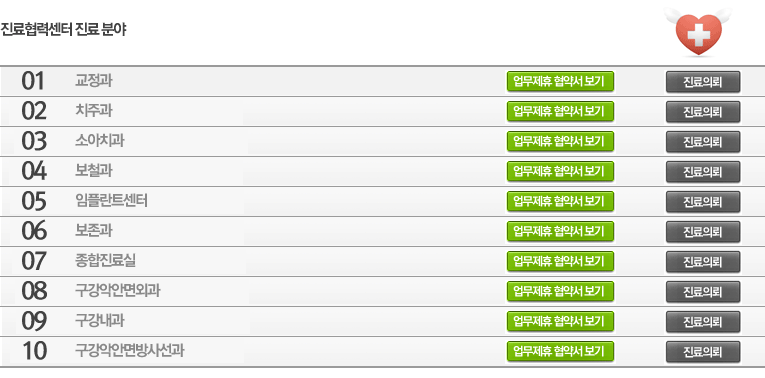
Task: Open 협약서 보기 for 구강악안면외과
Action: [560, 292]
